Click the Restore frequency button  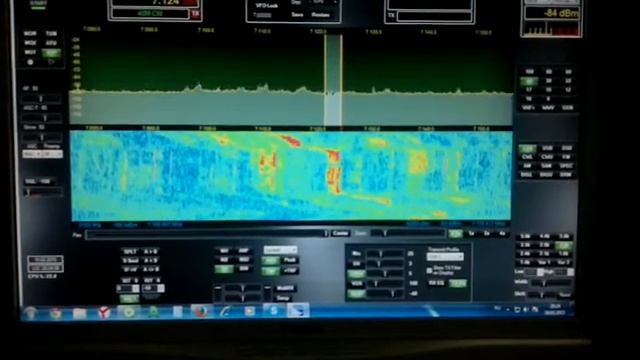[320, 15]
